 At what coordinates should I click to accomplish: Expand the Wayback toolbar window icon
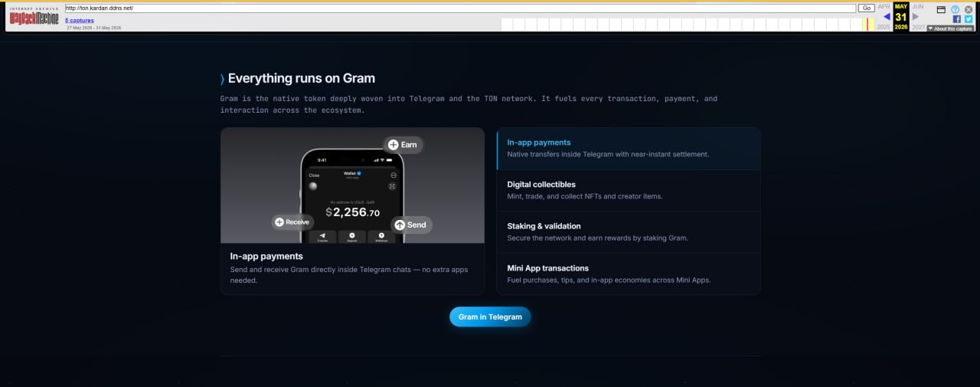click(941, 9)
